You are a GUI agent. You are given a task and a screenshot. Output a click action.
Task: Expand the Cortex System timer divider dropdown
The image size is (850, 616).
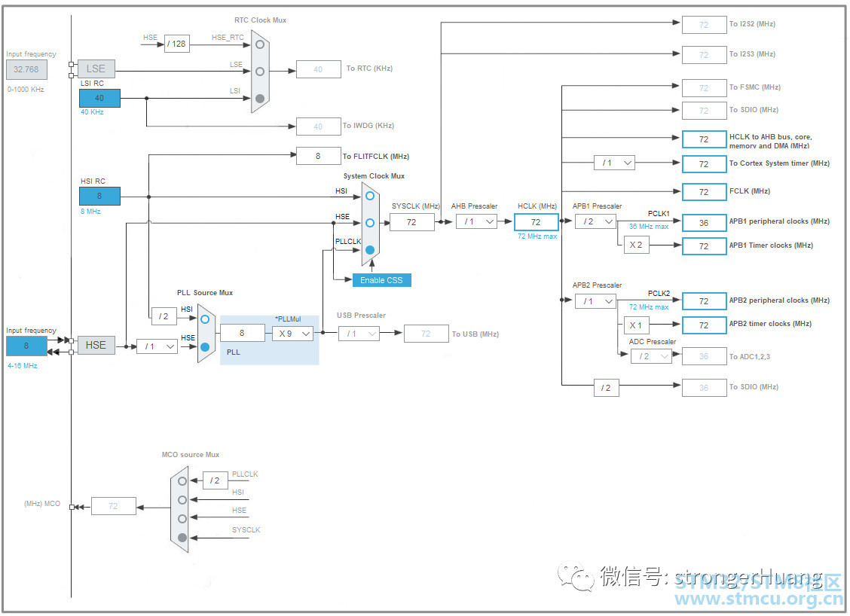(614, 163)
